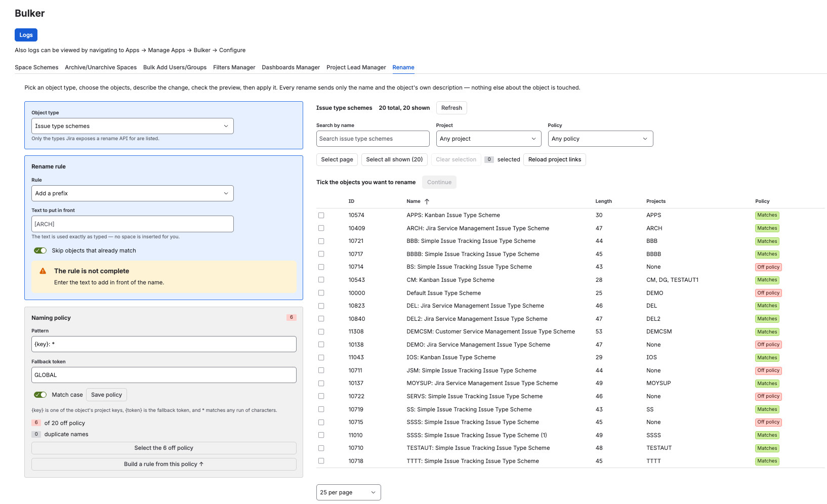This screenshot has height=504, width=827.
Task: Click the Refresh button
Action: click(x=451, y=108)
